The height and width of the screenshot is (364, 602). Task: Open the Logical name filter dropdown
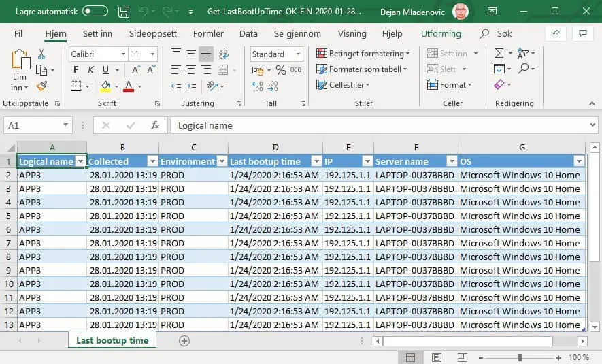click(x=81, y=161)
